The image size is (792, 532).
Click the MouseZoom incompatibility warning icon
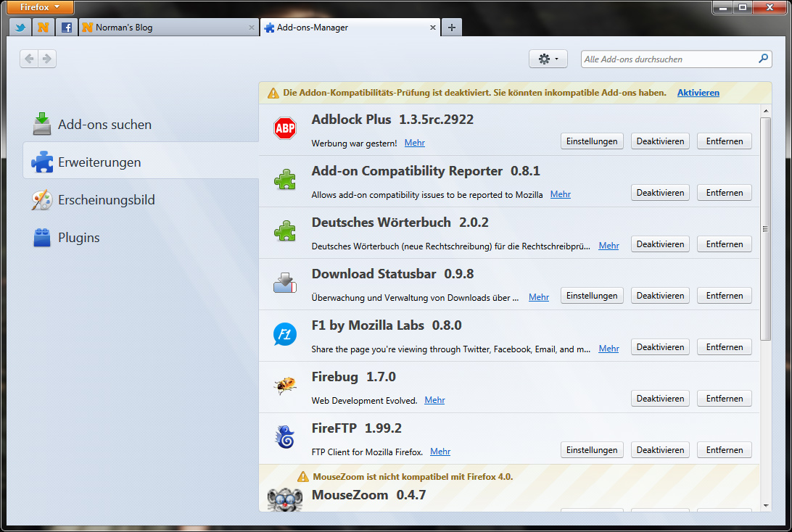click(303, 476)
